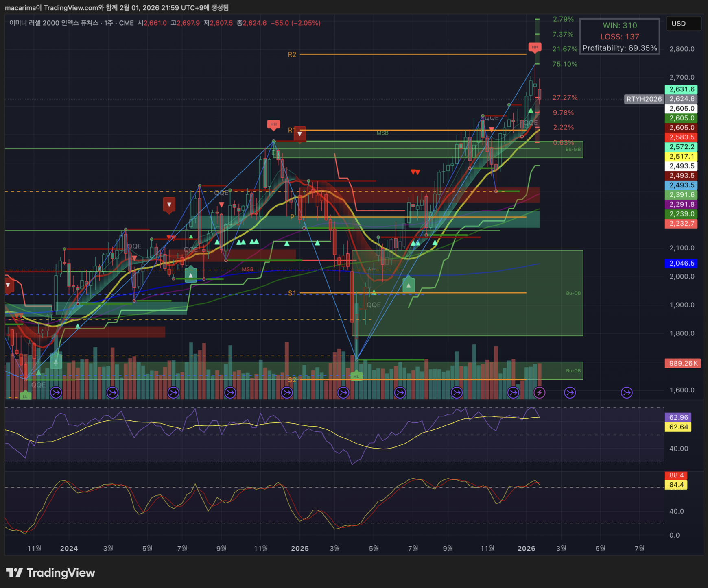Viewport: 708px width, 588px height.
Task: Click the 2025 label on time axis
Action: (x=300, y=548)
